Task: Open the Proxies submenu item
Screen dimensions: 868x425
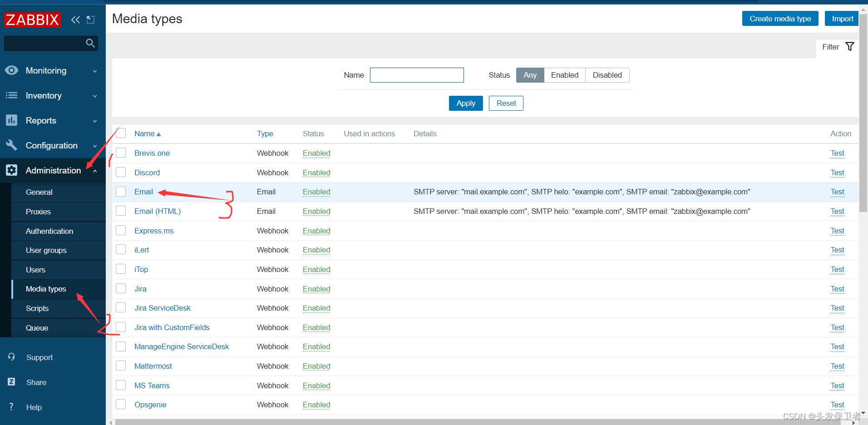Action: (x=59, y=212)
